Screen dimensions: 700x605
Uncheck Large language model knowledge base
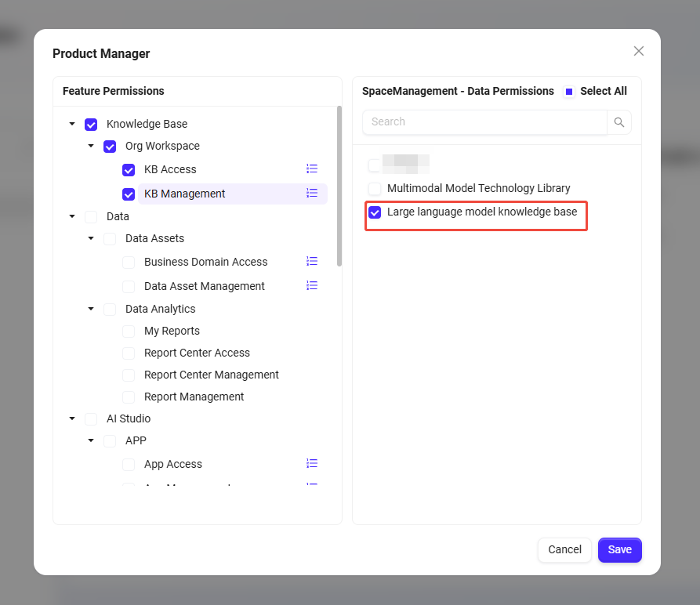tap(375, 212)
